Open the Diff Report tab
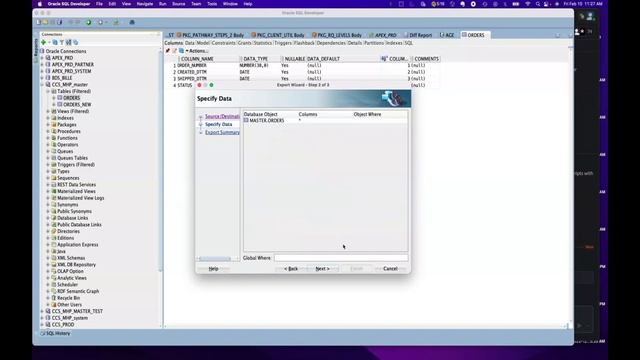 point(418,35)
